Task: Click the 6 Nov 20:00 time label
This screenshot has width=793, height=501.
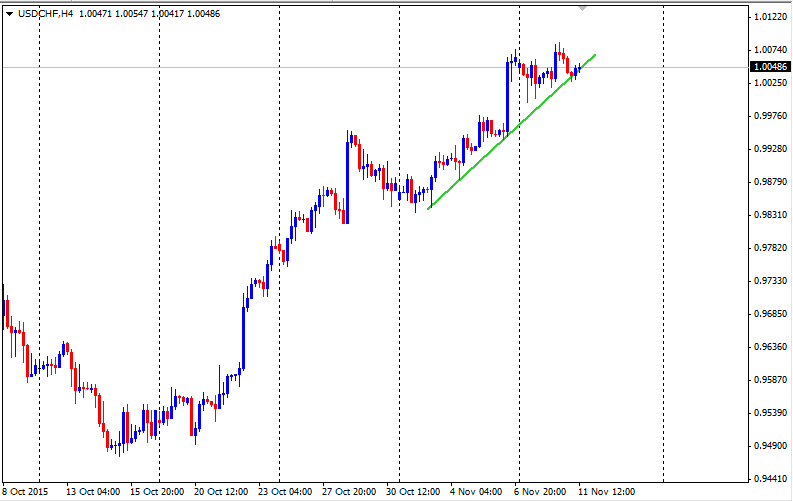Action: click(540, 492)
